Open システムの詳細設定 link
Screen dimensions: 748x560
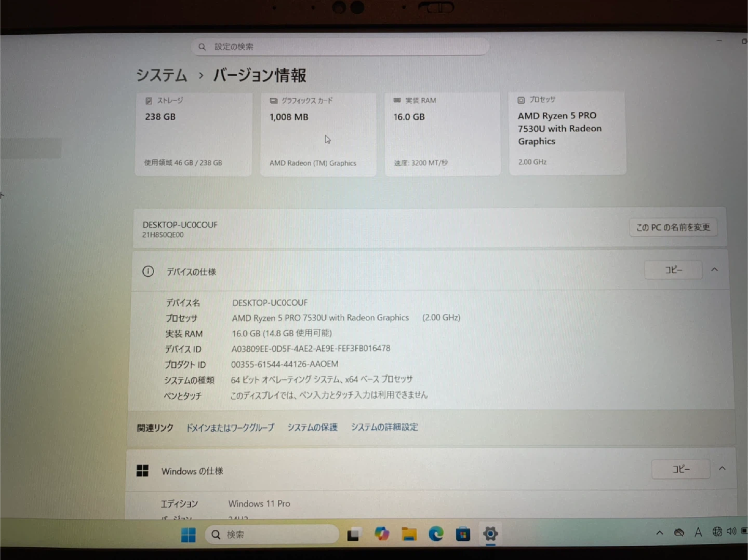tap(384, 427)
